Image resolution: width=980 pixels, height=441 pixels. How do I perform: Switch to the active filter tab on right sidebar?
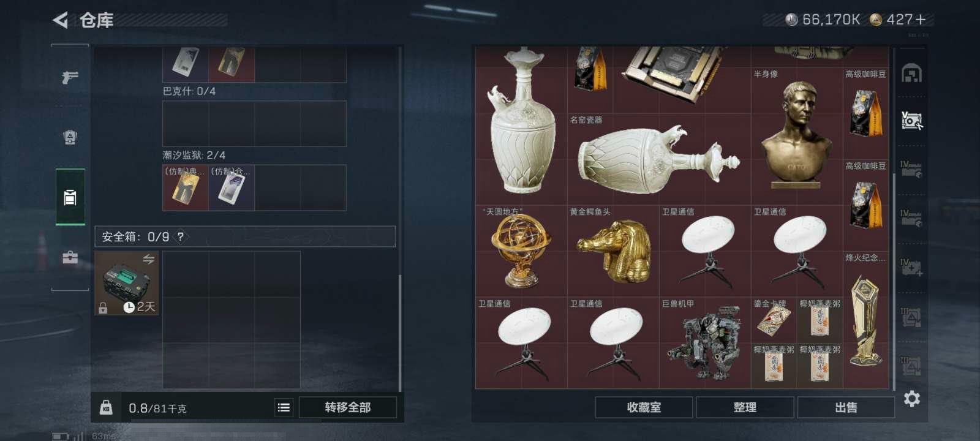click(911, 120)
